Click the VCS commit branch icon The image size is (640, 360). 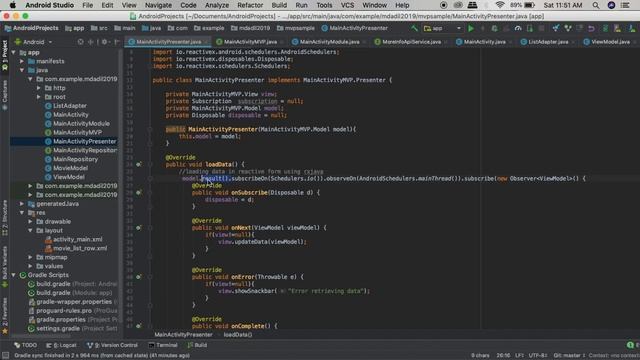[568, 28]
